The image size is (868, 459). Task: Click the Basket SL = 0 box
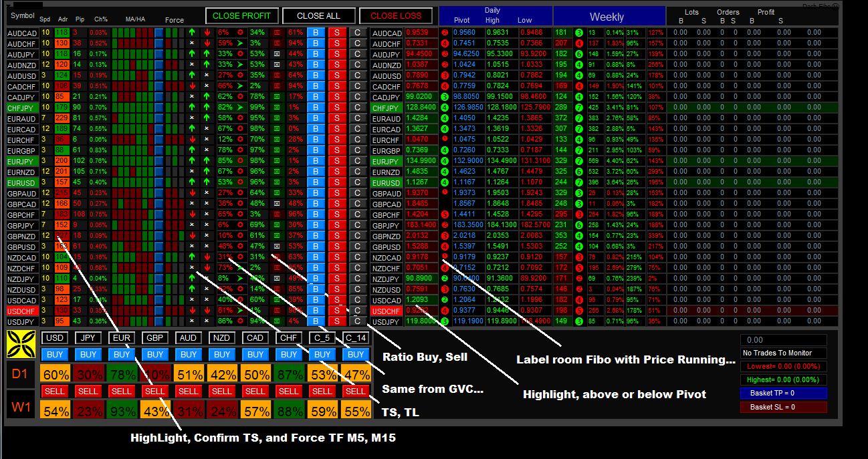[784, 407]
